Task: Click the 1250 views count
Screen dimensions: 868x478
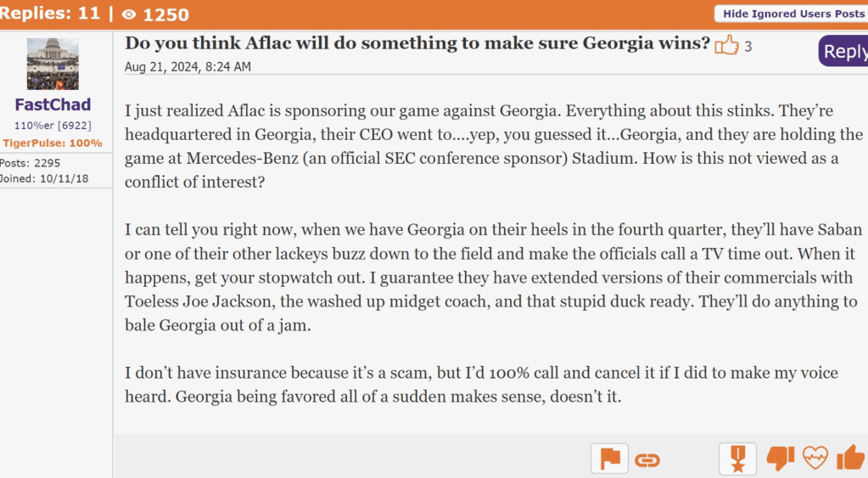Action: 165,14
